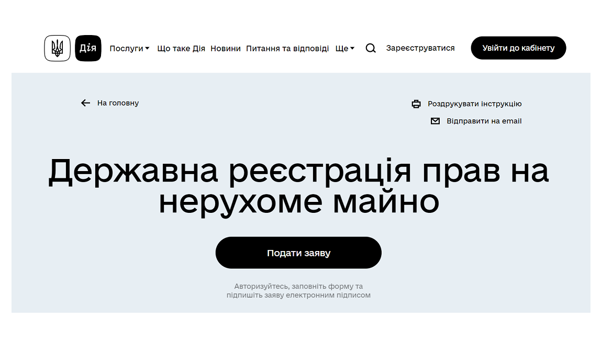Screen dimensions: 613x364
Task: Click the Зареєструватися link
Action: click(x=420, y=48)
